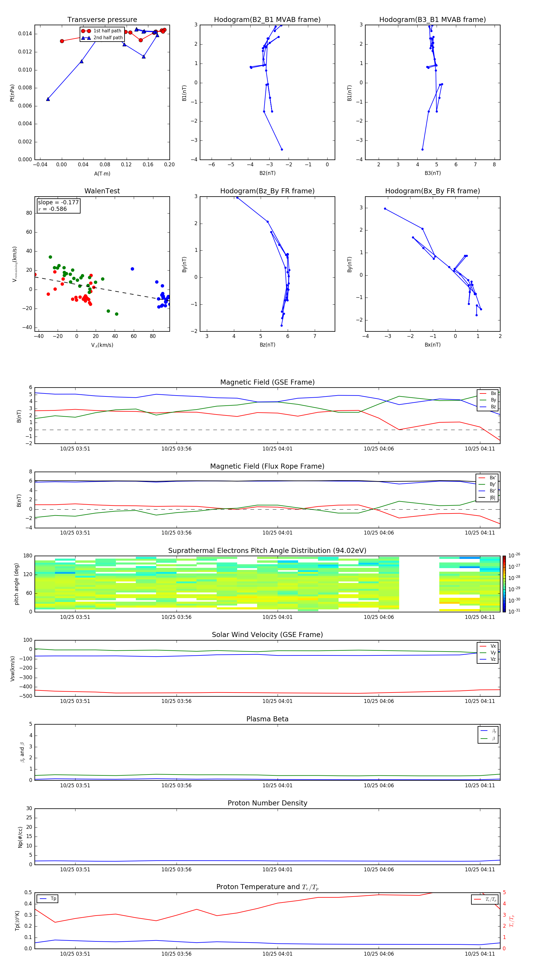The height and width of the screenshot is (980, 535).
Task: Click the 'Vsw(km/s)' y-axis label
Action: [x=12, y=668]
